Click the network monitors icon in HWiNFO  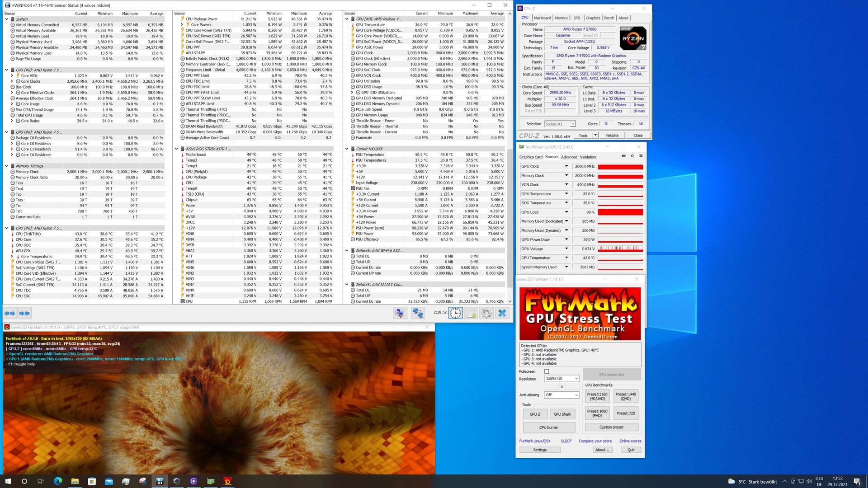click(418, 313)
